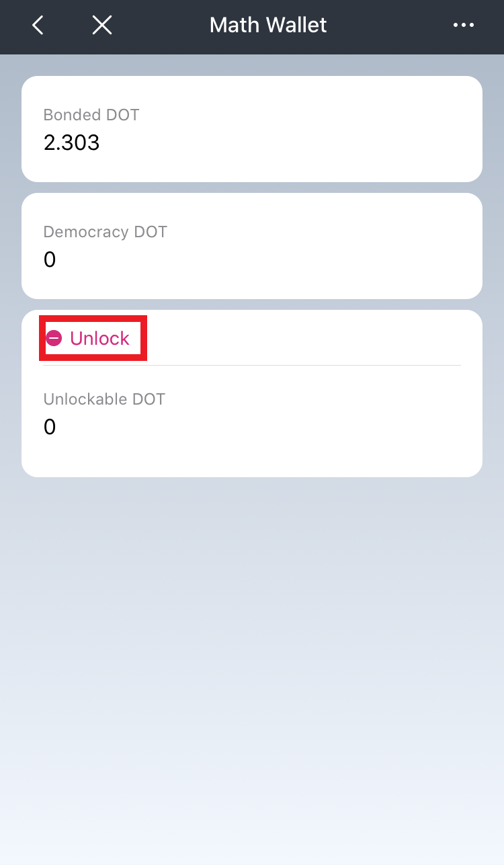The width and height of the screenshot is (504, 865).
Task: Click the zero under Unlockable DOT
Action: pyautogui.click(x=50, y=427)
